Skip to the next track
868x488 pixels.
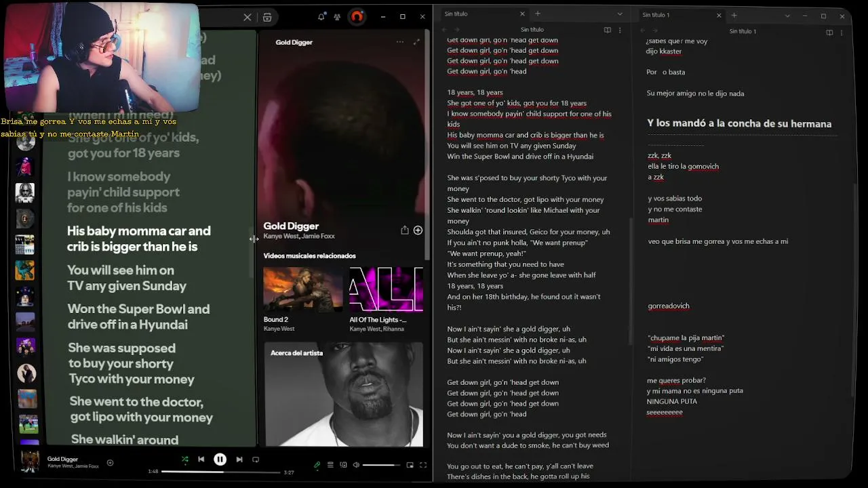pyautogui.click(x=239, y=460)
